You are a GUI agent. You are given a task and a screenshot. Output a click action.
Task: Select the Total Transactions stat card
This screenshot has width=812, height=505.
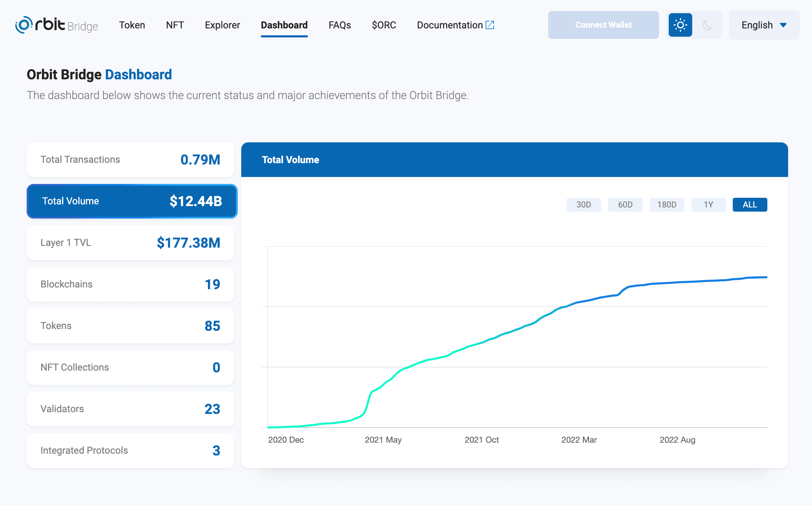tap(130, 160)
